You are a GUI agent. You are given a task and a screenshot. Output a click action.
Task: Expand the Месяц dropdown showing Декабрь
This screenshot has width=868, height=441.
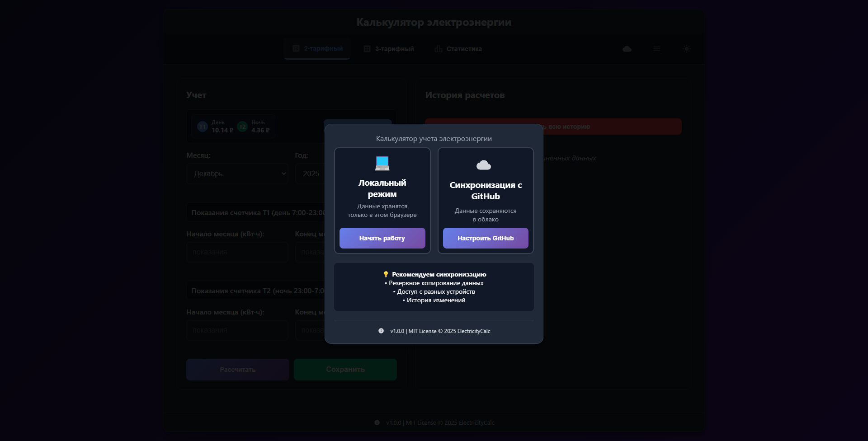pos(237,174)
